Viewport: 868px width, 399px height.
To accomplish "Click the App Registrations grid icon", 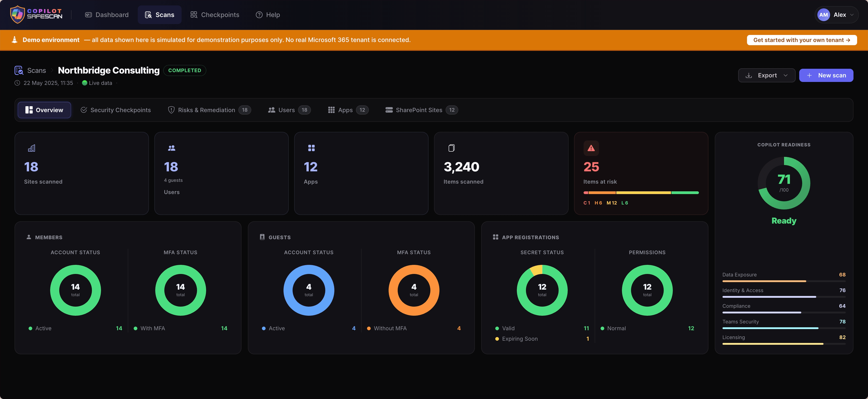I will tap(495, 237).
